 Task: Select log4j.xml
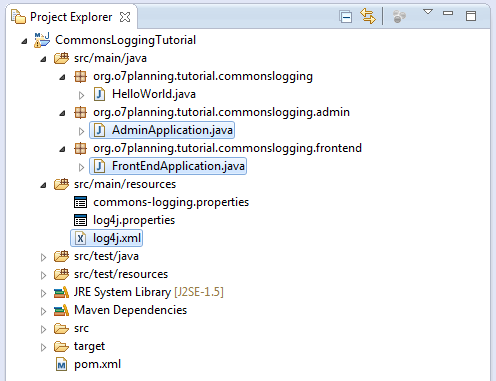(117, 238)
